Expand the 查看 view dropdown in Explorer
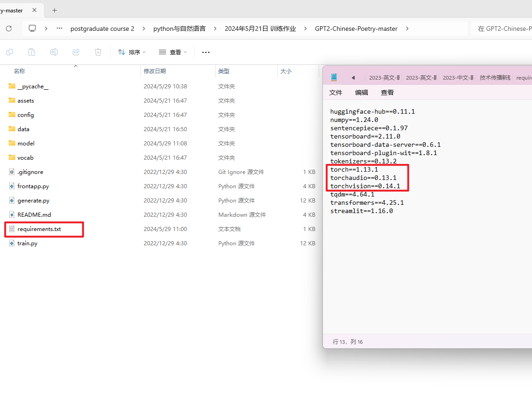The image size is (532, 399). 173,52
